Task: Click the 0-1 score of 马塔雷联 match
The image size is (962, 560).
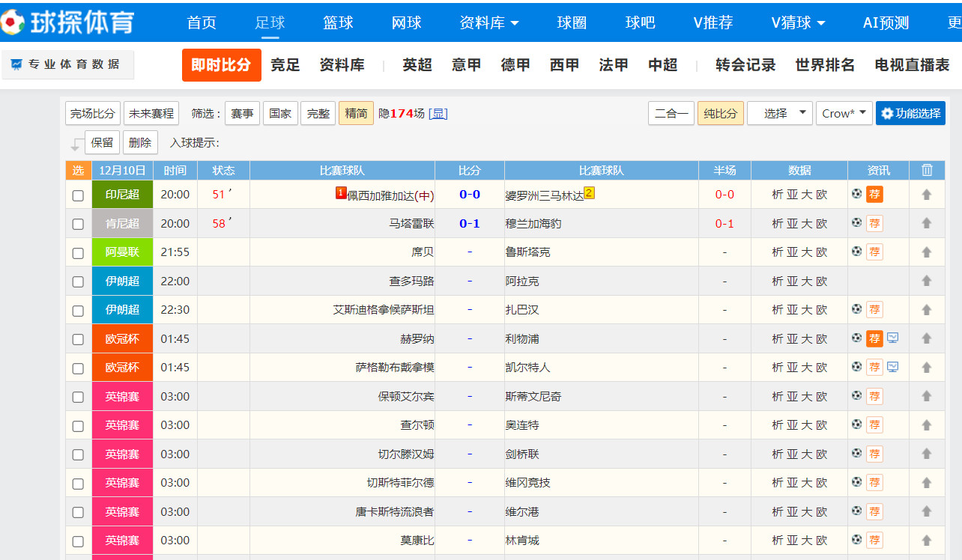Action: 470,223
